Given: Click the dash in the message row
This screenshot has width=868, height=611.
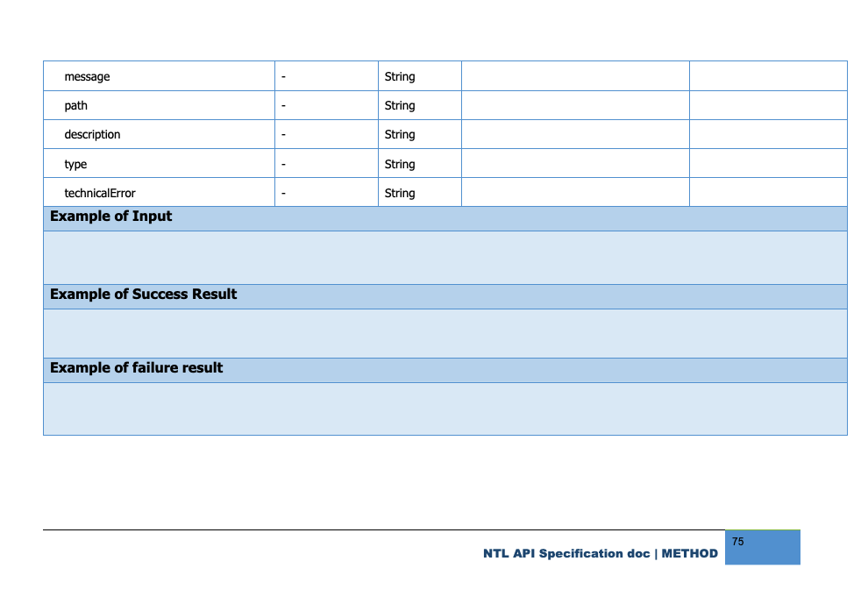Looking at the screenshot, I should [x=284, y=77].
